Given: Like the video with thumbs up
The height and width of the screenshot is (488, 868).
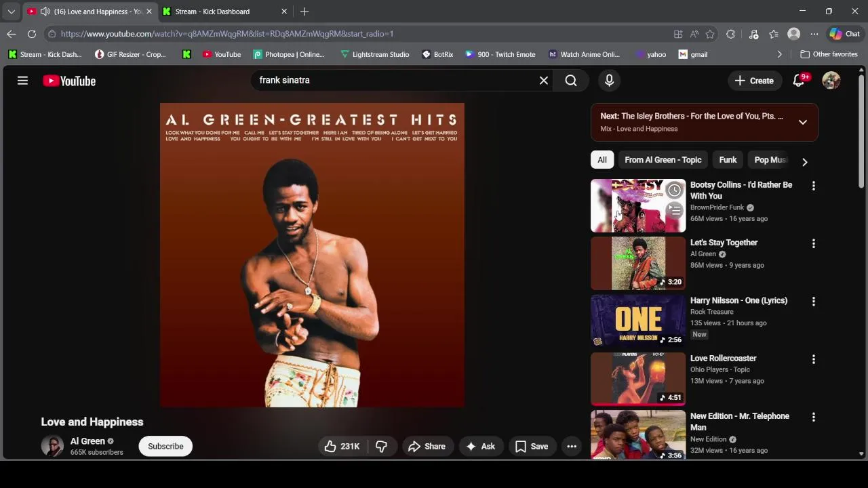Looking at the screenshot, I should 343,446.
